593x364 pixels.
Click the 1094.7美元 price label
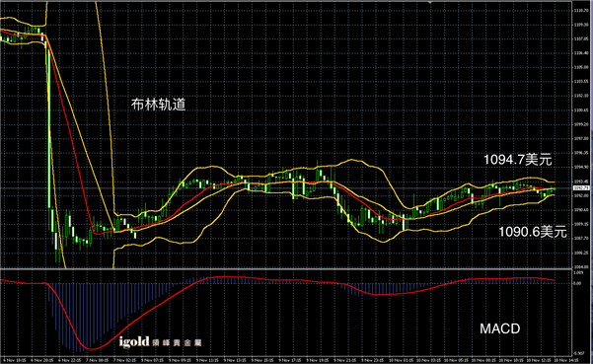(518, 160)
